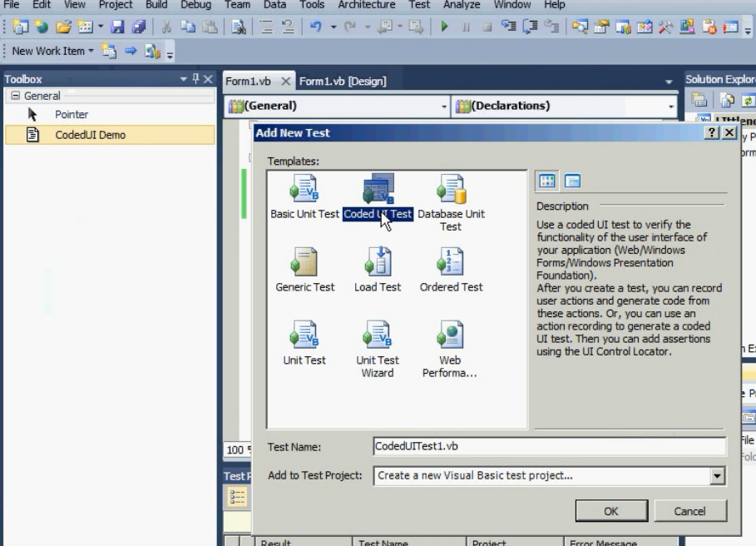Select the Ordered Test template
The image size is (756, 546).
[x=451, y=271]
